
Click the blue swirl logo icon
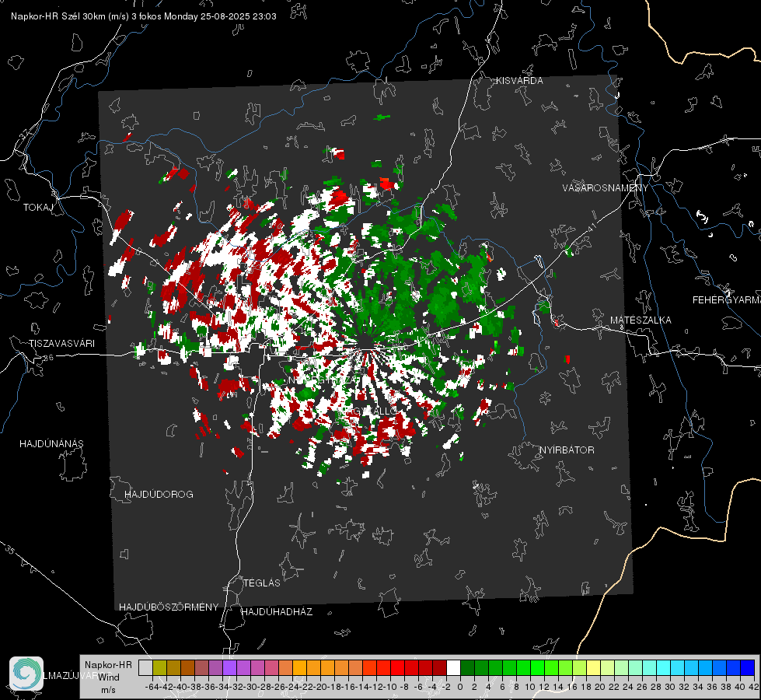click(x=26, y=674)
